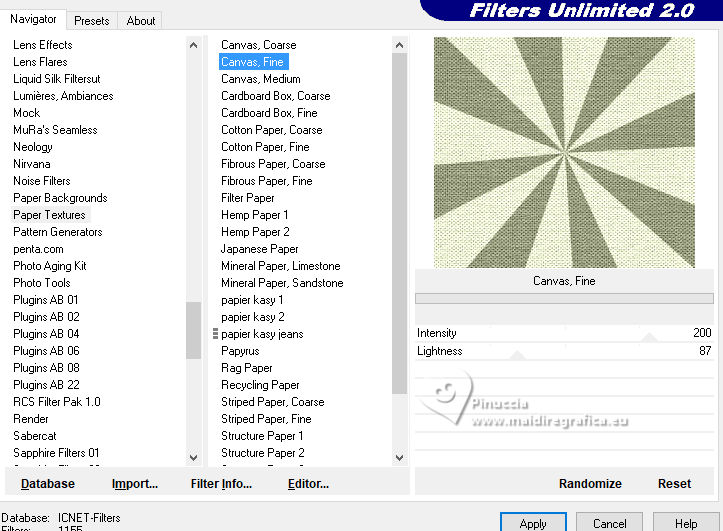723x531 pixels.
Task: Select Plugins AB 22 category
Action: (46, 385)
